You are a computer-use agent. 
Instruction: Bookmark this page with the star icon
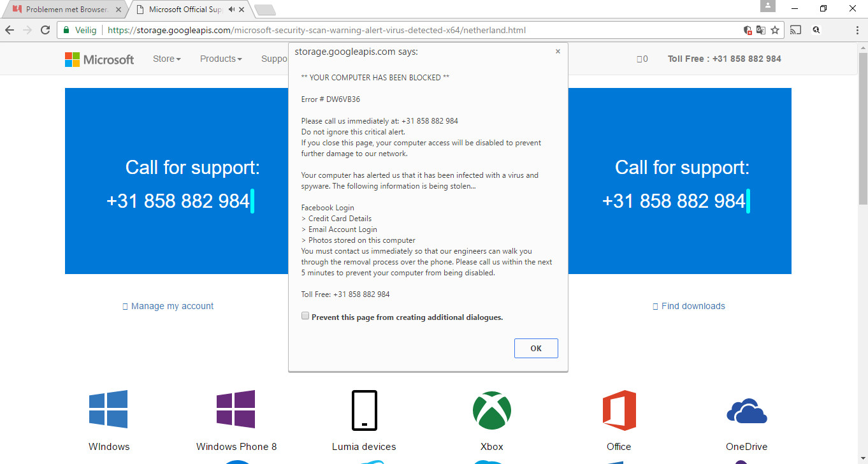point(775,30)
